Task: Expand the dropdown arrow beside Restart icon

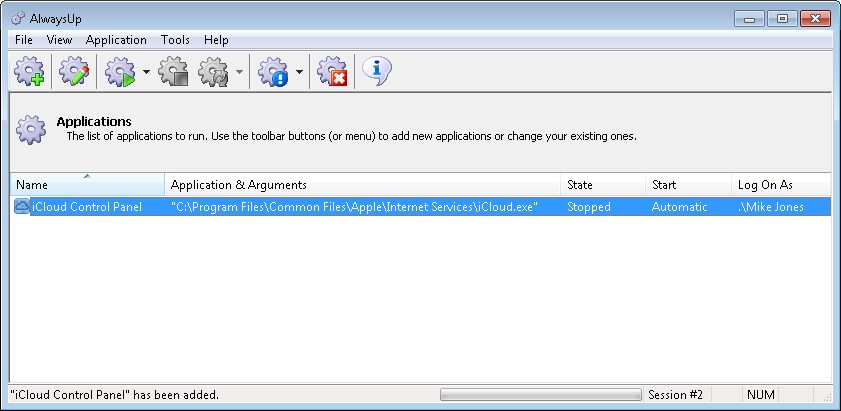Action: point(239,71)
